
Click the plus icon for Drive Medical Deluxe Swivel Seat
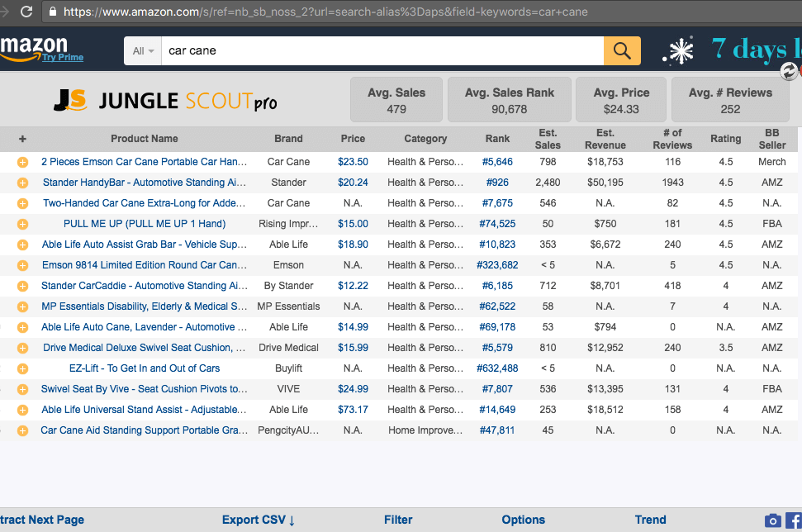(22, 348)
